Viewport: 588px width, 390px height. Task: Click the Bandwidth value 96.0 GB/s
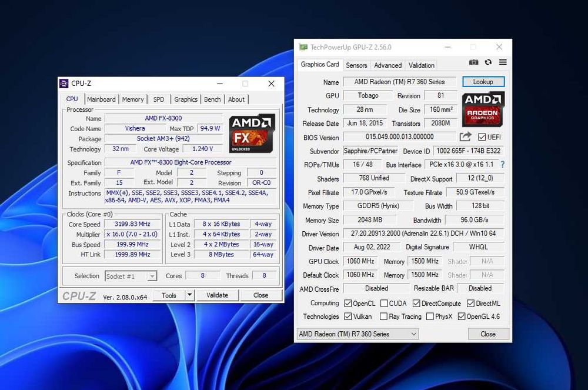pyautogui.click(x=475, y=220)
